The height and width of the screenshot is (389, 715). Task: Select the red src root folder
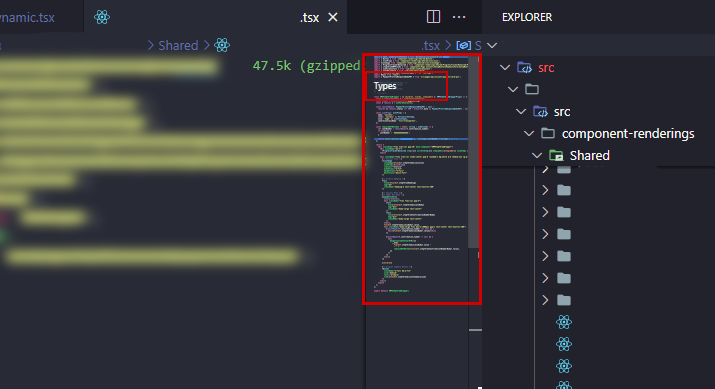[546, 68]
